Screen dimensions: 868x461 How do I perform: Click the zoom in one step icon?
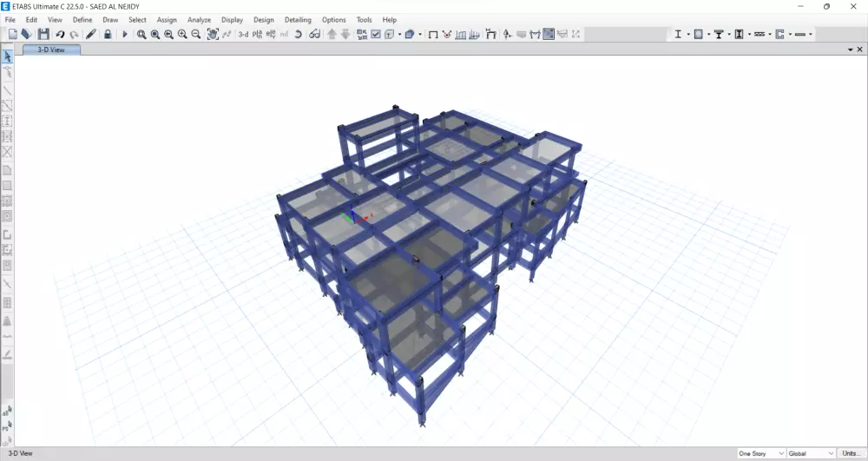click(182, 35)
